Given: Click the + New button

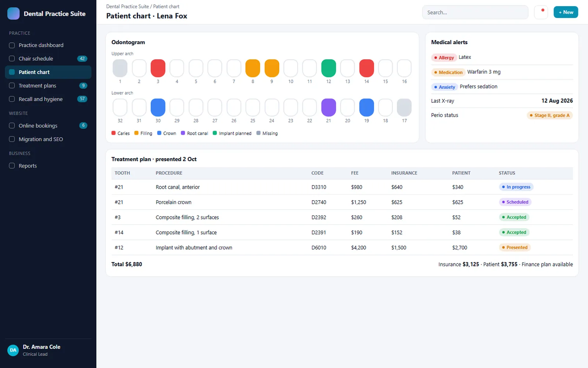Looking at the screenshot, I should click(x=566, y=12).
